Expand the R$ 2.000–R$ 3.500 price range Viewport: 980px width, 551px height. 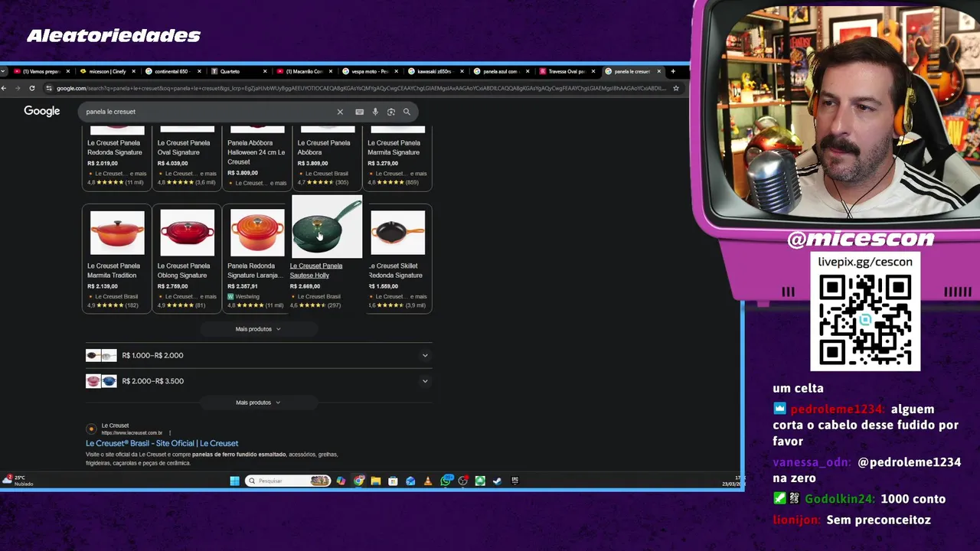pyautogui.click(x=257, y=381)
